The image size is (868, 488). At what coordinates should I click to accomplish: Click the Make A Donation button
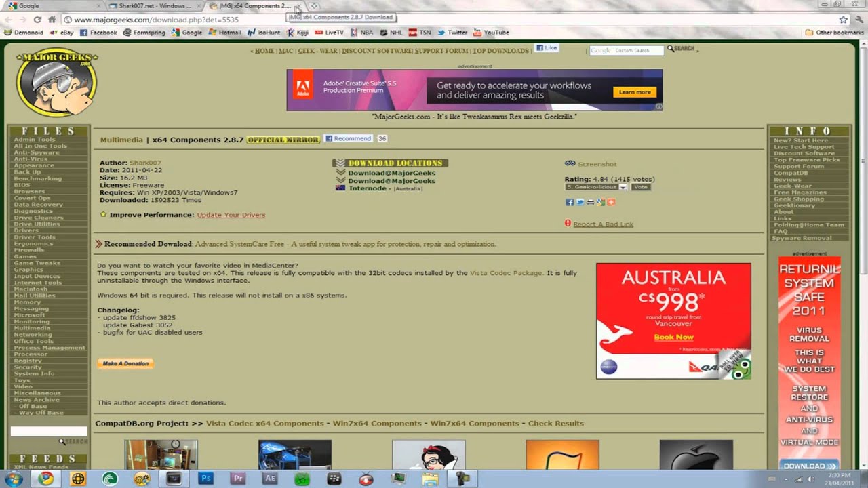point(125,363)
